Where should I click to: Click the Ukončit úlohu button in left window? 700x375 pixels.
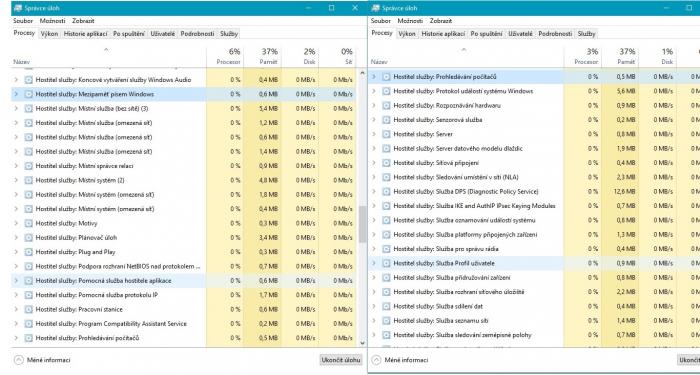tap(342, 360)
